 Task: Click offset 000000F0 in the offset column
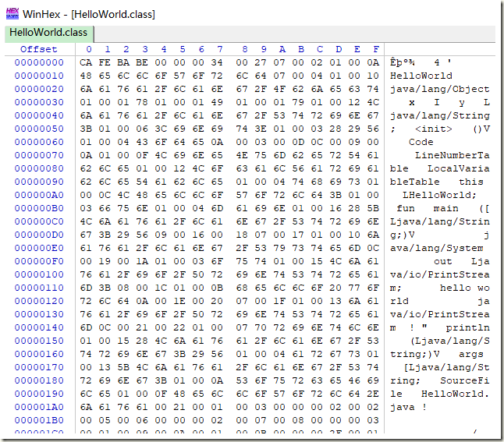pos(39,261)
